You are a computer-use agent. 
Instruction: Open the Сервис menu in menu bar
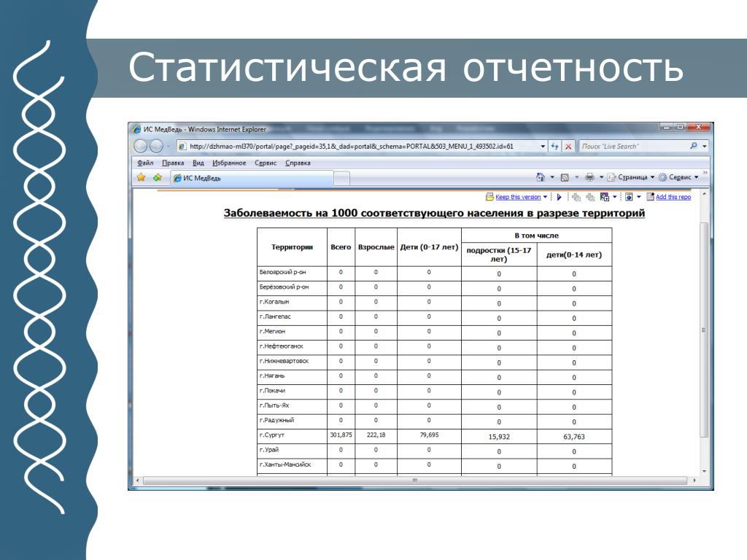266,163
